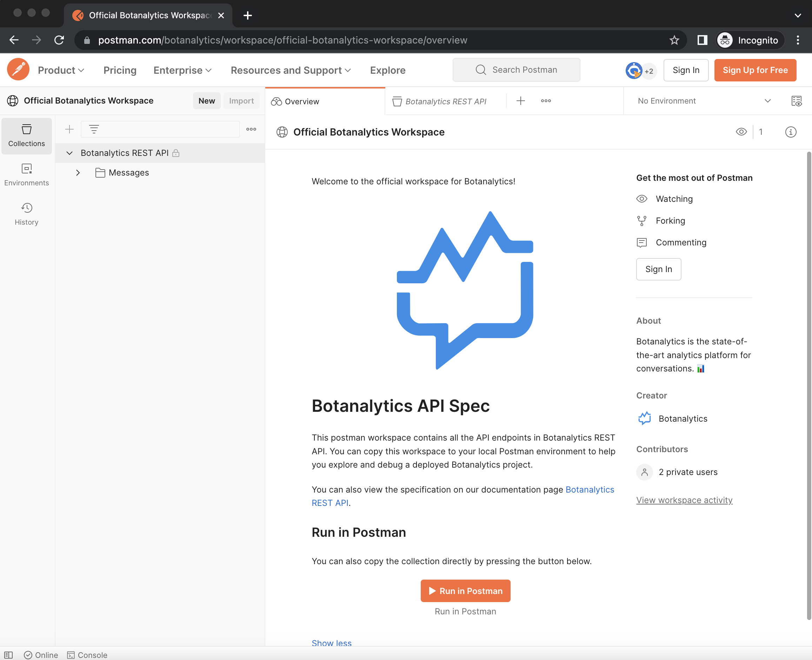Click the New button
The image size is (812, 660).
click(207, 101)
